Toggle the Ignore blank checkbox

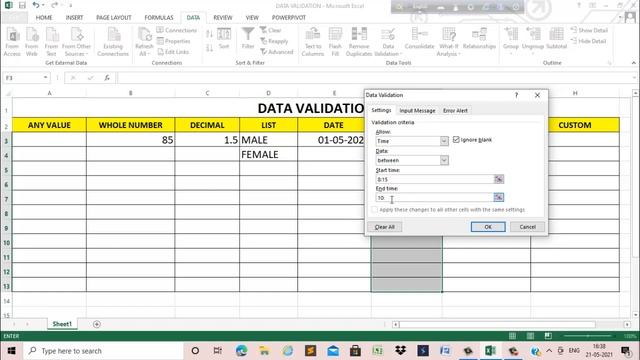point(456,140)
